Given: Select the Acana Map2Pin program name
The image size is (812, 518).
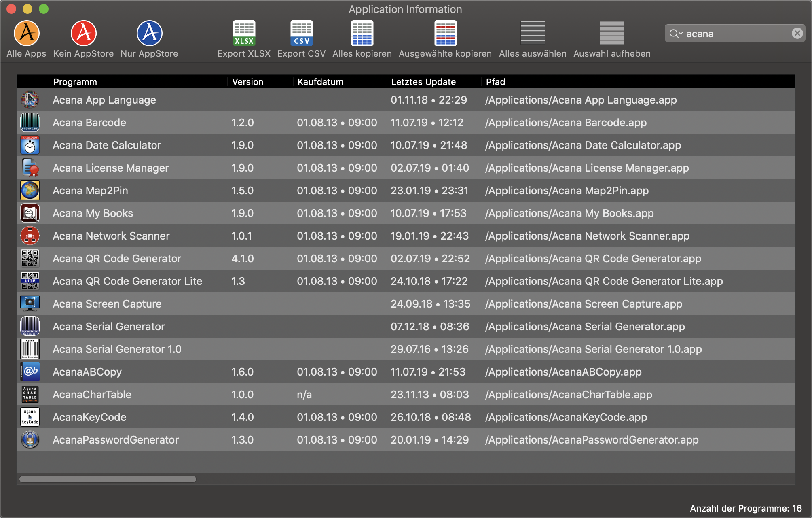Looking at the screenshot, I should pyautogui.click(x=91, y=191).
